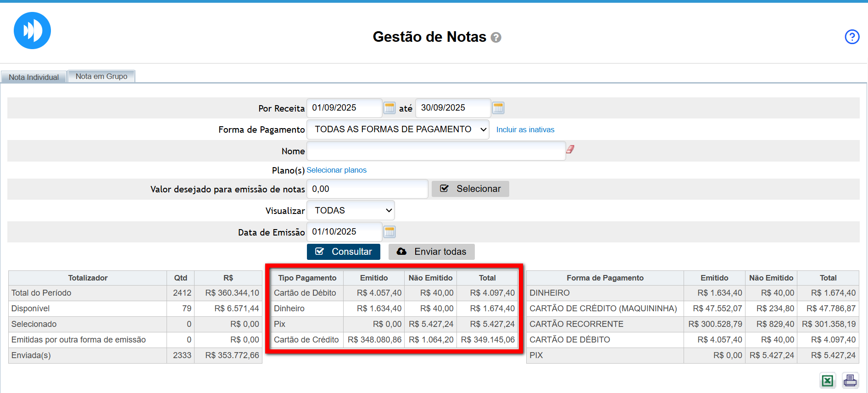Click the Valor desejado para emissão input

[x=367, y=189]
